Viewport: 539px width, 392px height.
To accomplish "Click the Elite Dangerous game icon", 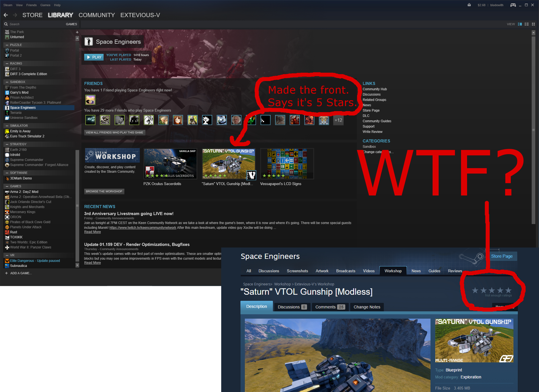I will pyautogui.click(x=6, y=261).
